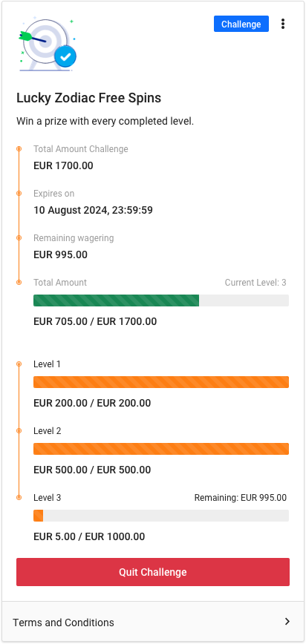Click the target with dart challenge illustration
Viewport: 306px width, 644px height.
point(48,44)
